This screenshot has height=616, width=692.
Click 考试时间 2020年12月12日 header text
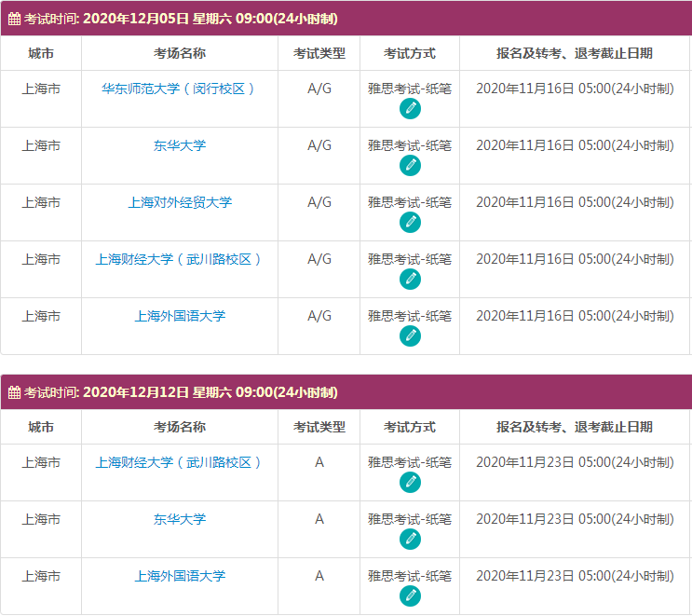[181, 392]
